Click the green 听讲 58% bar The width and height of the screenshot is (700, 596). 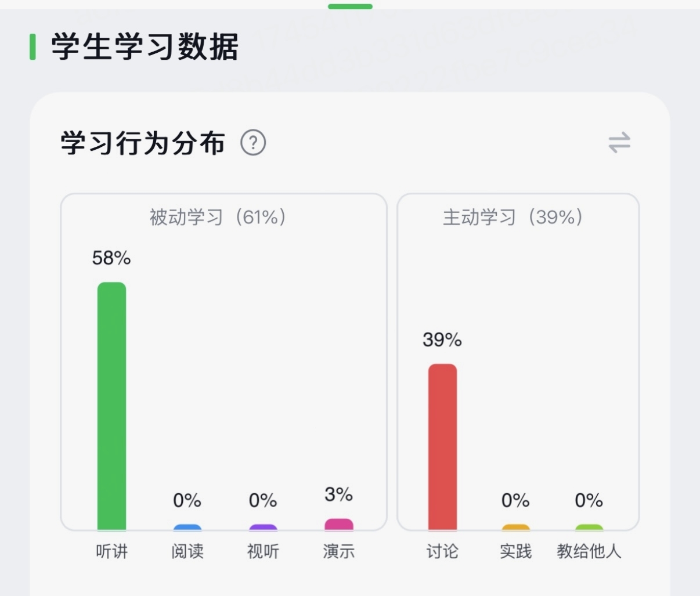coord(111,406)
